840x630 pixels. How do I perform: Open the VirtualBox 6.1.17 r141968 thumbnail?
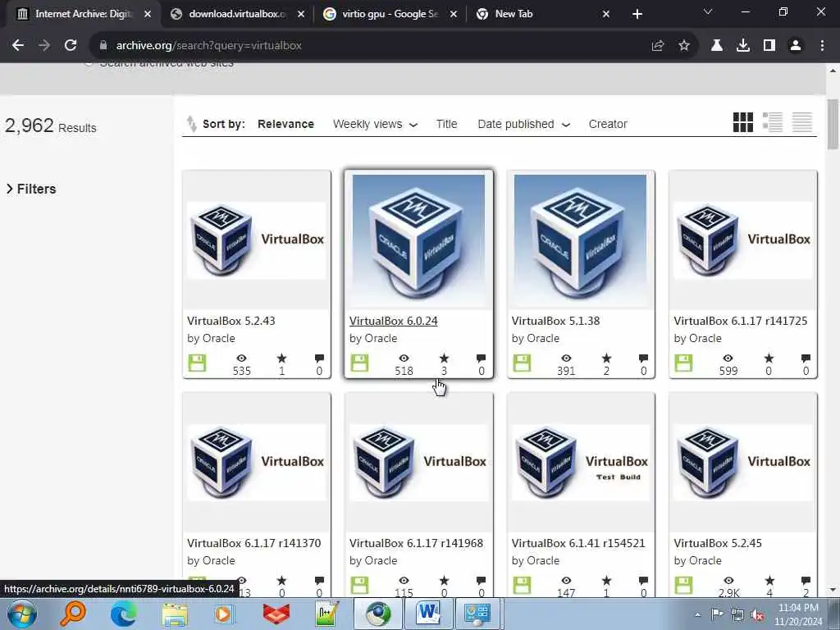(418, 463)
